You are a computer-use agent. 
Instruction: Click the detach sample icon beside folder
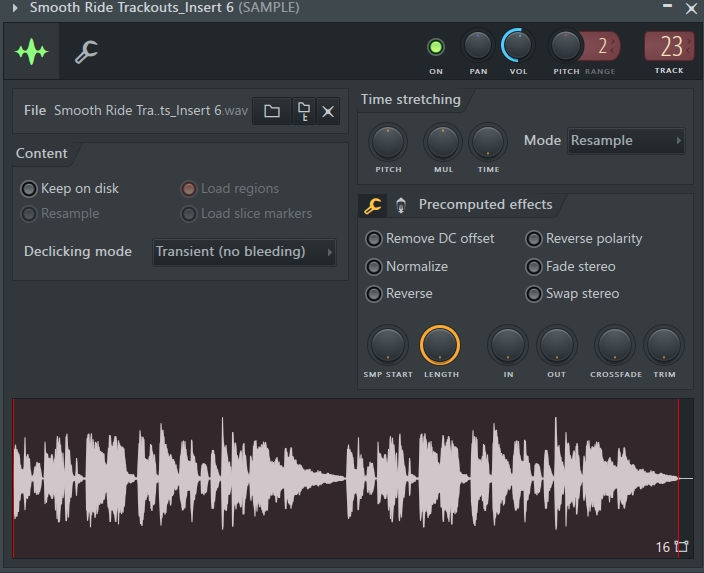pos(304,110)
